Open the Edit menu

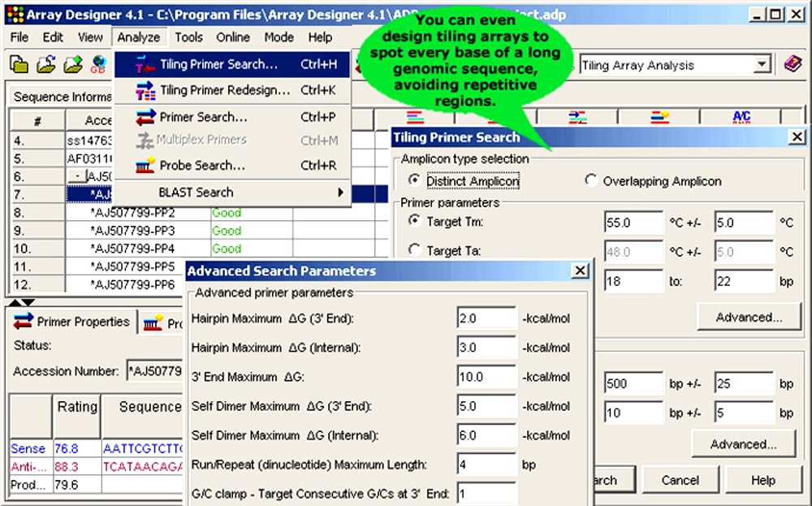pyautogui.click(x=53, y=37)
